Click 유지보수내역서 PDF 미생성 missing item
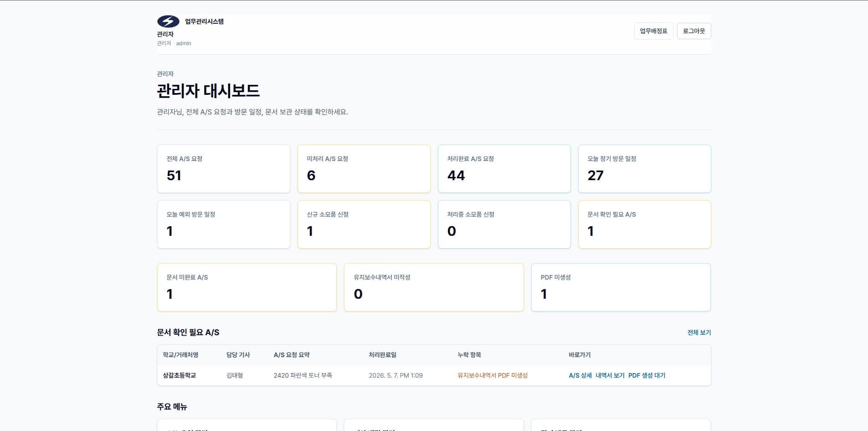The height and width of the screenshot is (431, 868). [x=493, y=375]
